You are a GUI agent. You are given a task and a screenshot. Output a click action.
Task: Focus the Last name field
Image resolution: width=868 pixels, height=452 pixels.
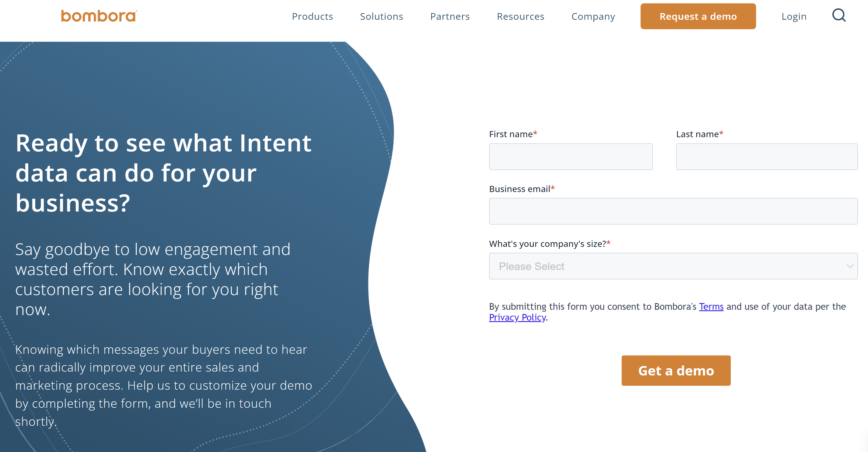(x=767, y=157)
